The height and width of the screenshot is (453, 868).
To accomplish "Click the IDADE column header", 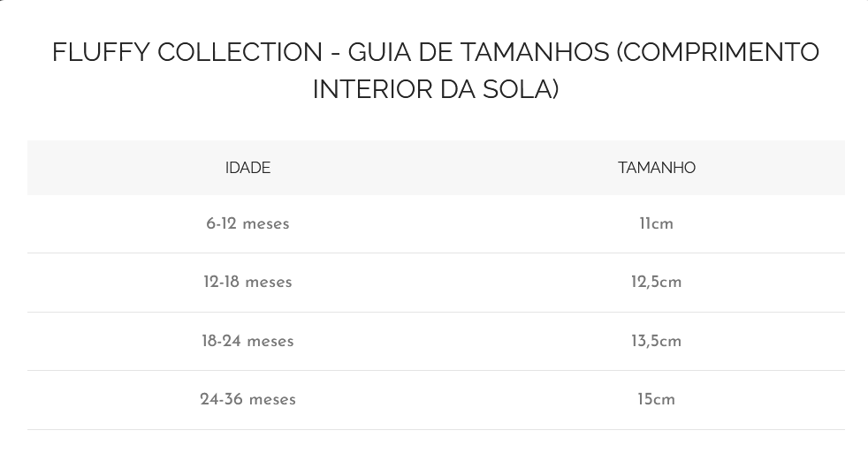I will tap(247, 168).
